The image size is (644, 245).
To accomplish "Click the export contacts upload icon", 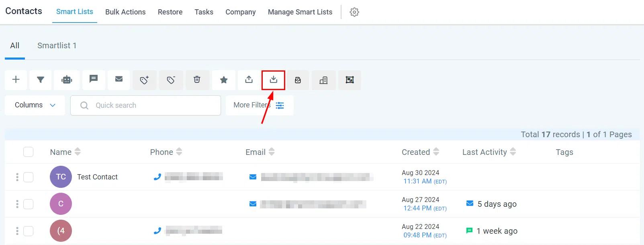I will tap(249, 80).
